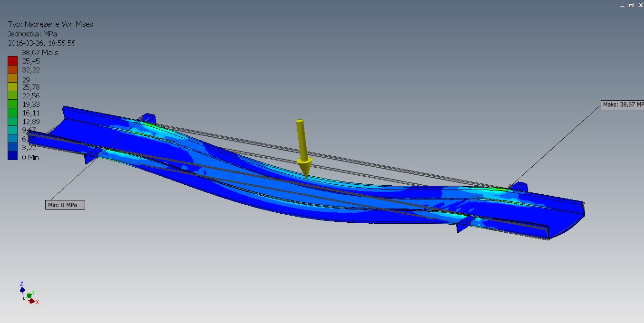Click the '19,33' legend value text
The image size is (644, 323).
click(x=31, y=104)
